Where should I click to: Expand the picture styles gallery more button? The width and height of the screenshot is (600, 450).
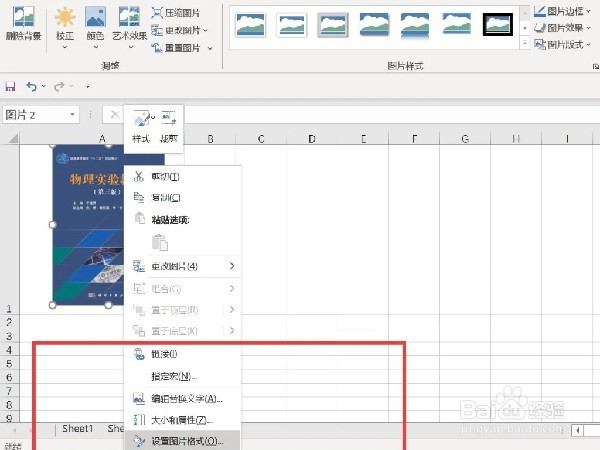(525, 43)
